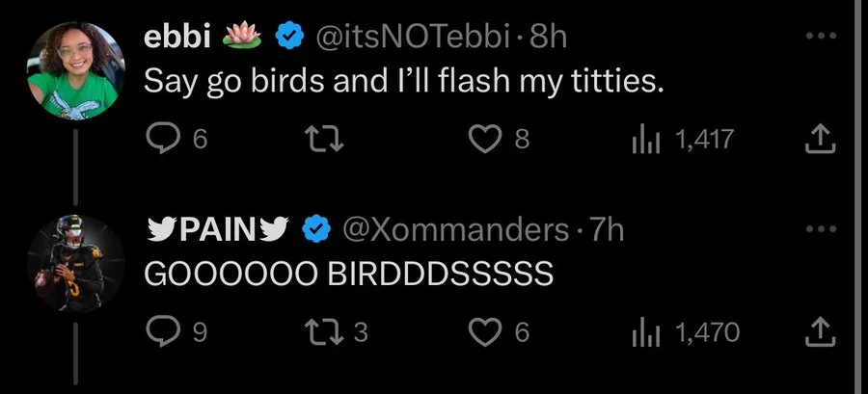868x394 pixels.
Task: Open PAIN's football player avatar
Action: pos(76,264)
